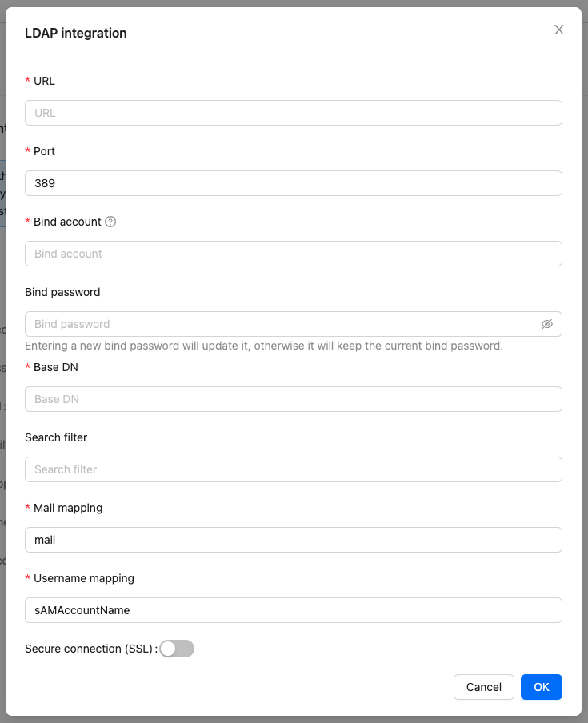The height and width of the screenshot is (723, 588).
Task: Focus the Base DN input field
Action: (x=293, y=399)
